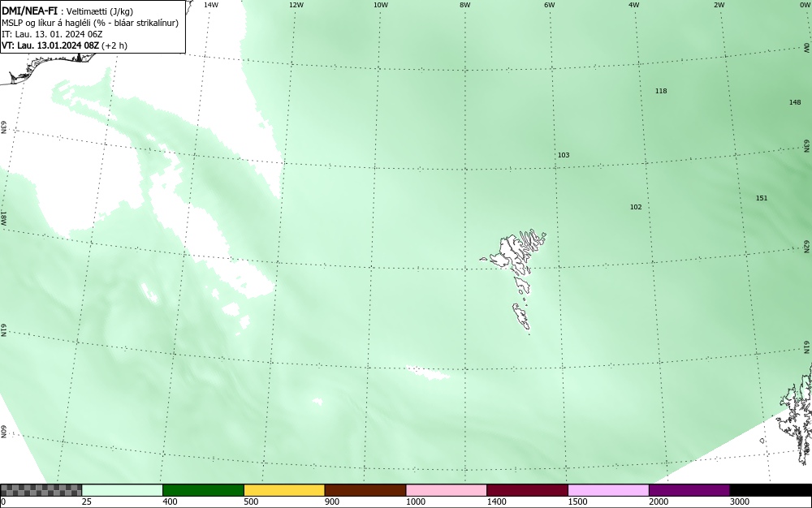Image resolution: width=812 pixels, height=508 pixels.
Task: Click the checkered 0-25 legend swatch
Action: pyautogui.click(x=41, y=490)
